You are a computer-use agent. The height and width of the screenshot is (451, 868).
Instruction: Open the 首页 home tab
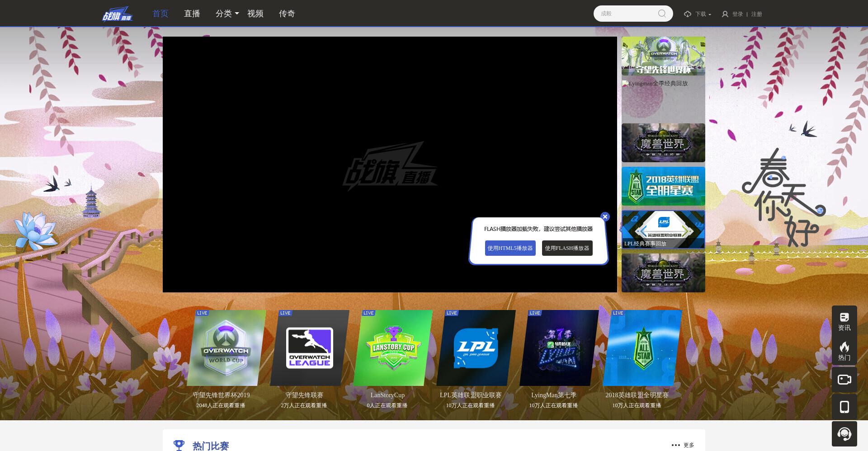160,14
